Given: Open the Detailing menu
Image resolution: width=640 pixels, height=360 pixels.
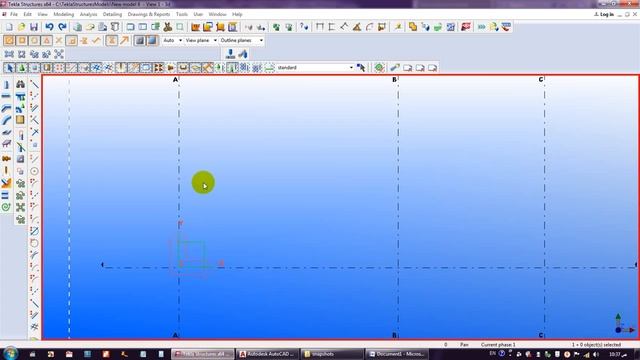Looking at the screenshot, I should point(112,14).
